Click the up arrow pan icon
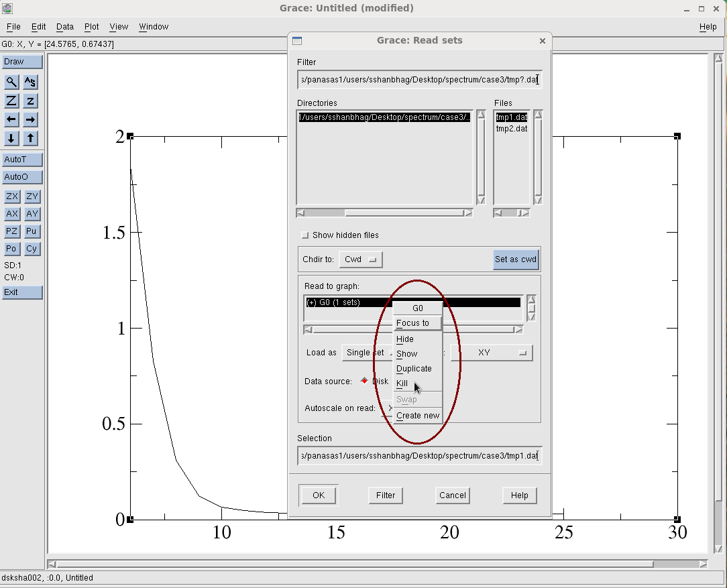Image resolution: width=727 pixels, height=588 pixels. [x=30, y=138]
